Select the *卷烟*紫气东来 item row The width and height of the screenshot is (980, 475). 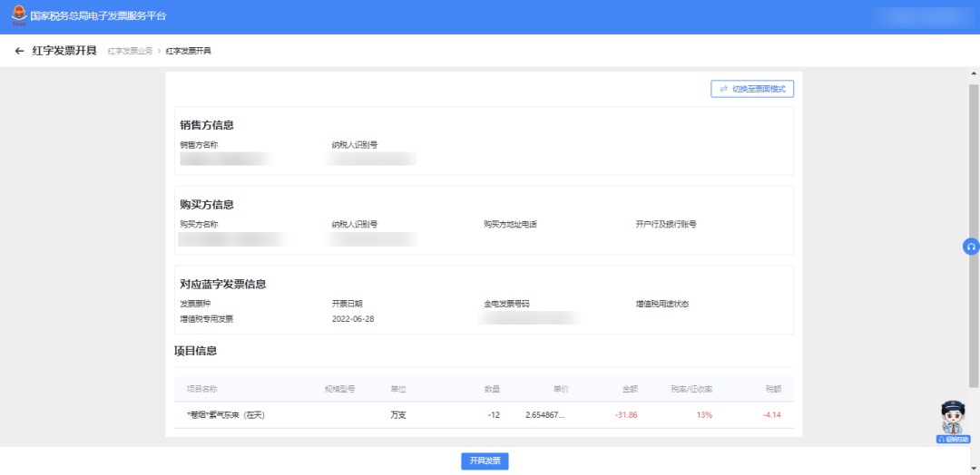(x=225, y=415)
